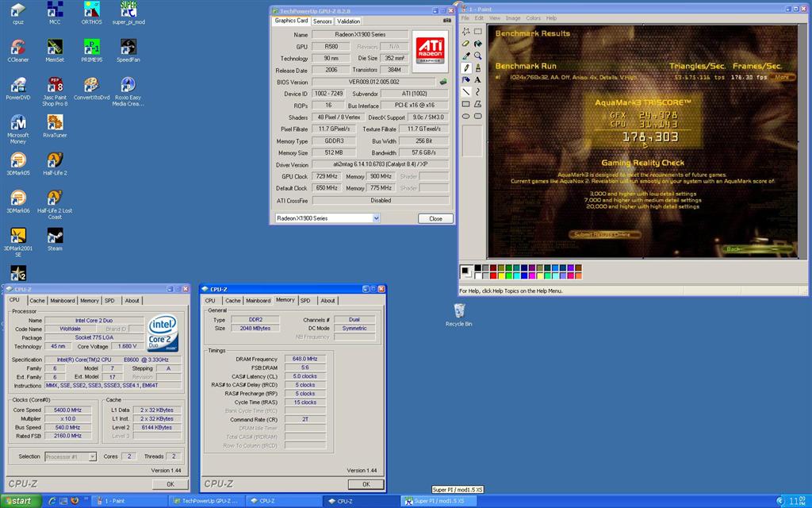Viewport: 812px width, 508px height.
Task: Click the Bandwidth 57.6 GB/s value in GPU-Z
Action: point(423,153)
